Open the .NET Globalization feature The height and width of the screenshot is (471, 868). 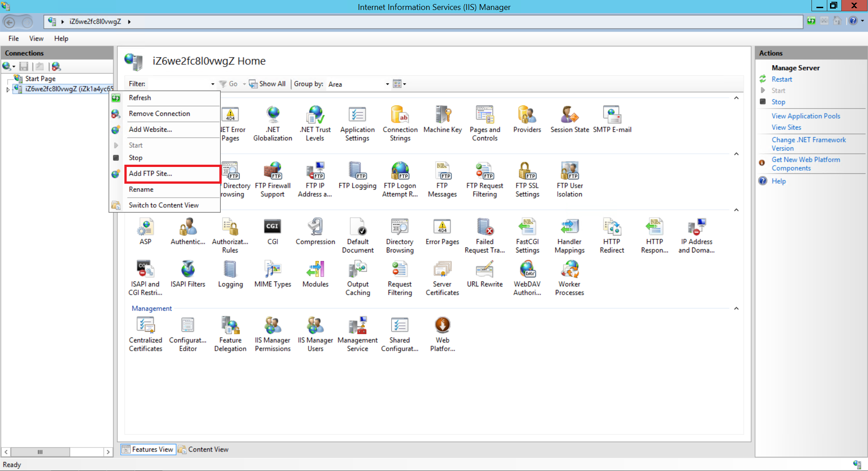point(273,123)
